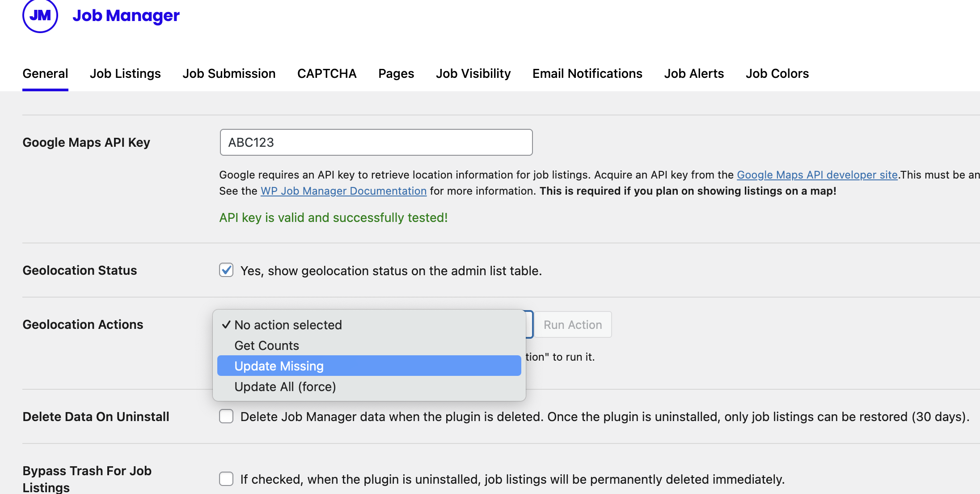Open the Job Alerts tab
The image size is (980, 494).
tap(694, 73)
